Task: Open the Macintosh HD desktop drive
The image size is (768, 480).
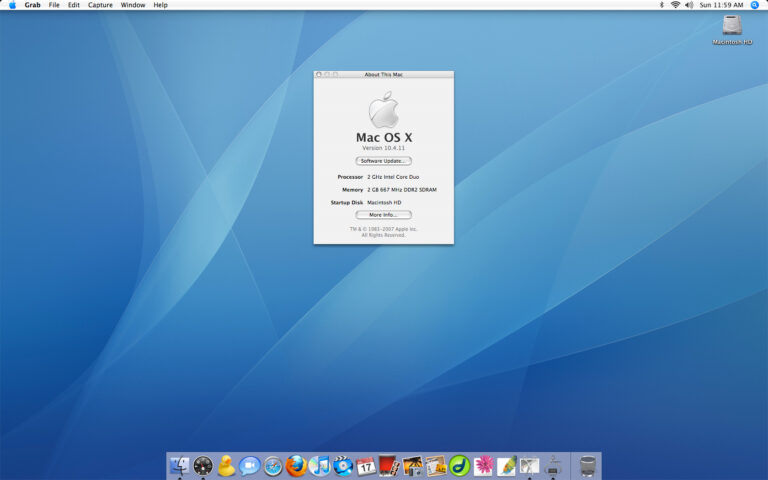Action: point(732,27)
